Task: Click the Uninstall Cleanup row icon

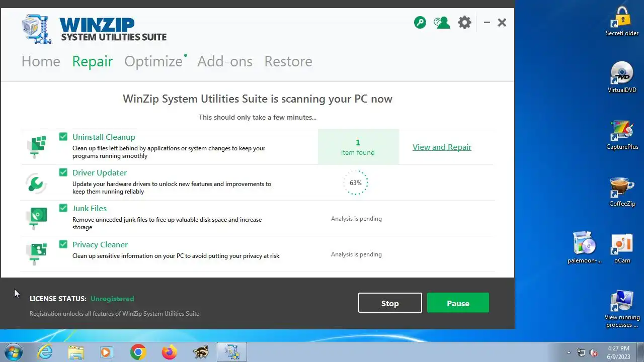Action: 37,146
